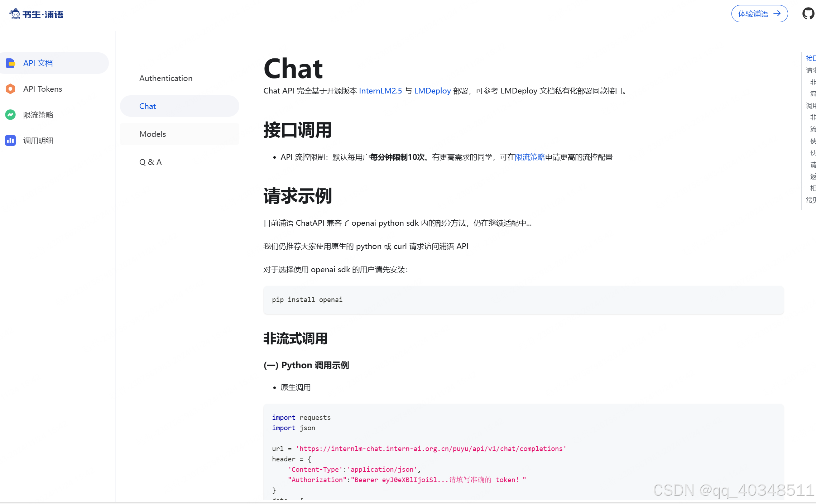Click the 请求示例 heading
The image size is (816, 504).
[x=297, y=196]
